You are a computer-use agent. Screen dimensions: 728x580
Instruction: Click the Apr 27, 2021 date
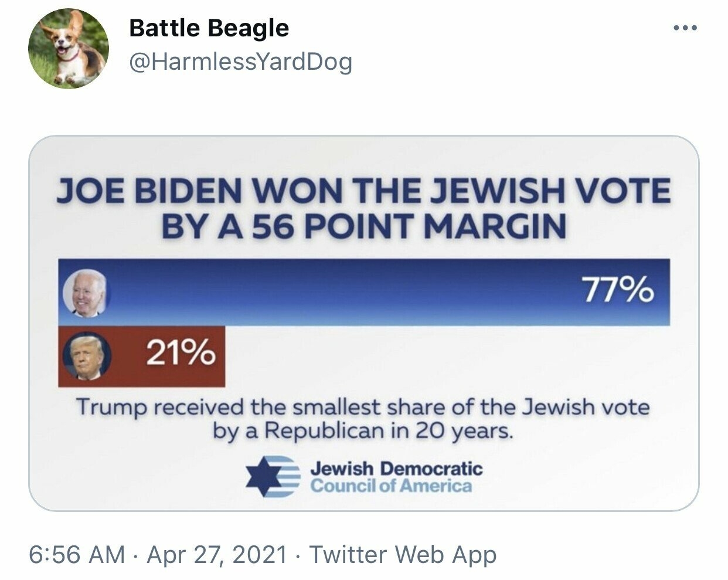coord(217,554)
